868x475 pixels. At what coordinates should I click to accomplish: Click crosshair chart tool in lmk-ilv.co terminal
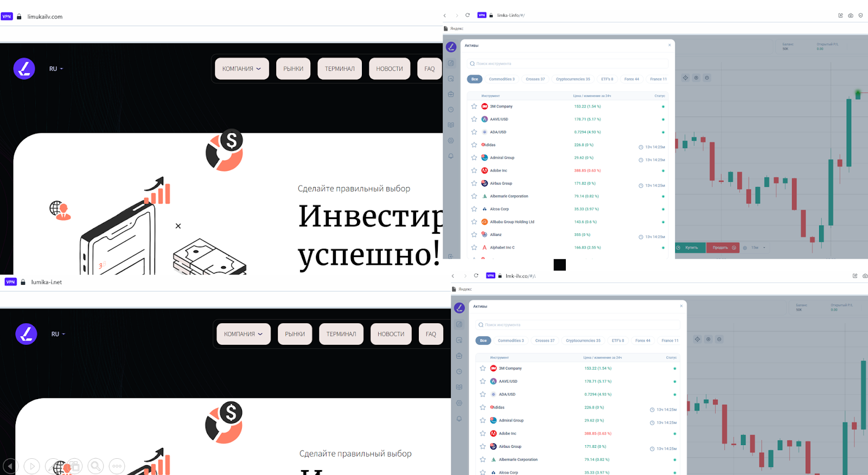point(698,339)
